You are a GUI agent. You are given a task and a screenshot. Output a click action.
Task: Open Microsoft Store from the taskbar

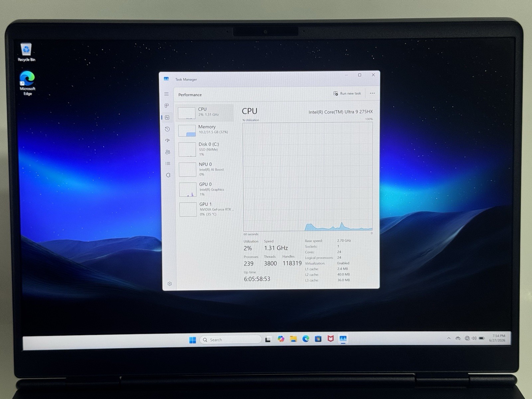point(318,339)
